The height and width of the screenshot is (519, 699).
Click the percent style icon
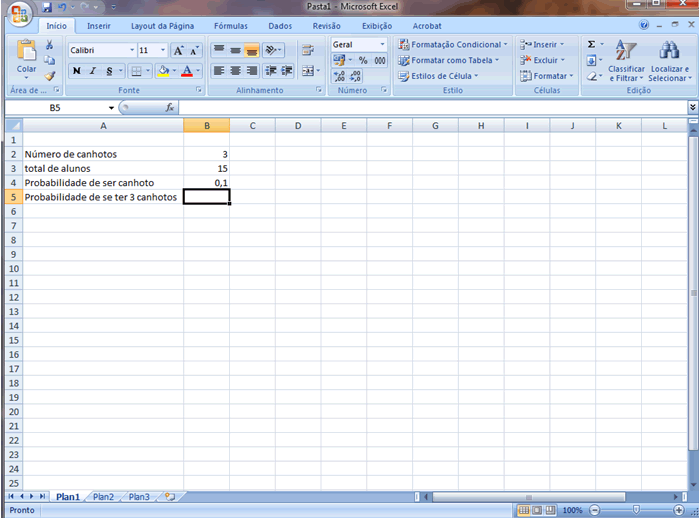point(363,61)
